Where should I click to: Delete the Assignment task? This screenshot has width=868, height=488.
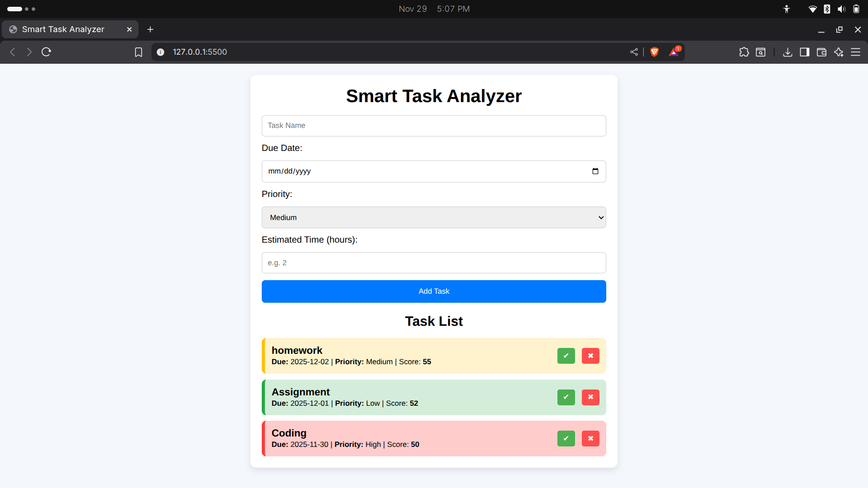coord(590,397)
